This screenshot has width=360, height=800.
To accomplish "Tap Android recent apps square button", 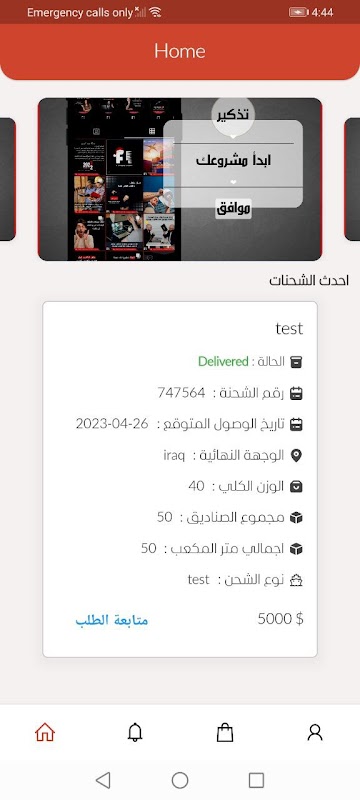I will tap(256, 780).
